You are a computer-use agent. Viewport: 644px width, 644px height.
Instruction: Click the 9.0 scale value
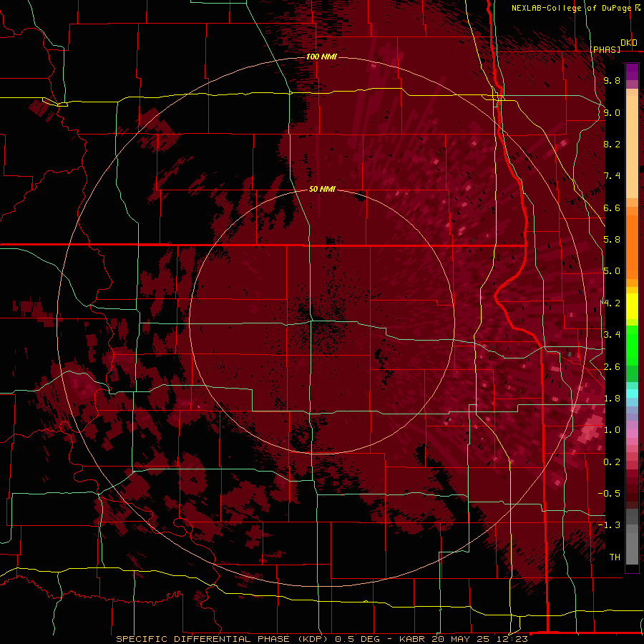point(612,112)
